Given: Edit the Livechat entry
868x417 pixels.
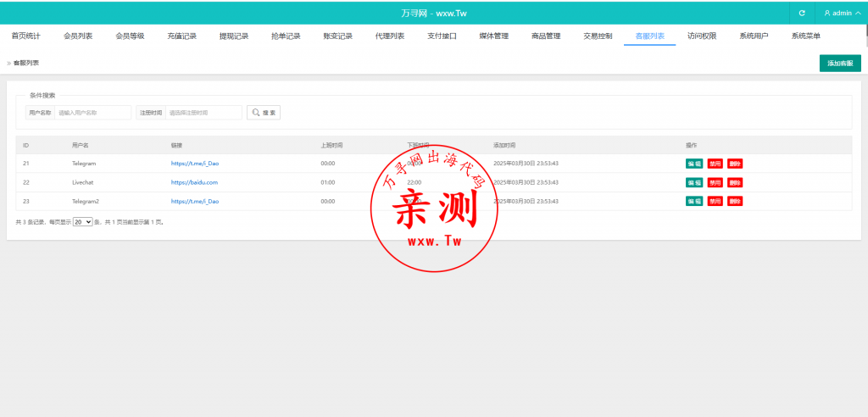Looking at the screenshot, I should click(694, 182).
